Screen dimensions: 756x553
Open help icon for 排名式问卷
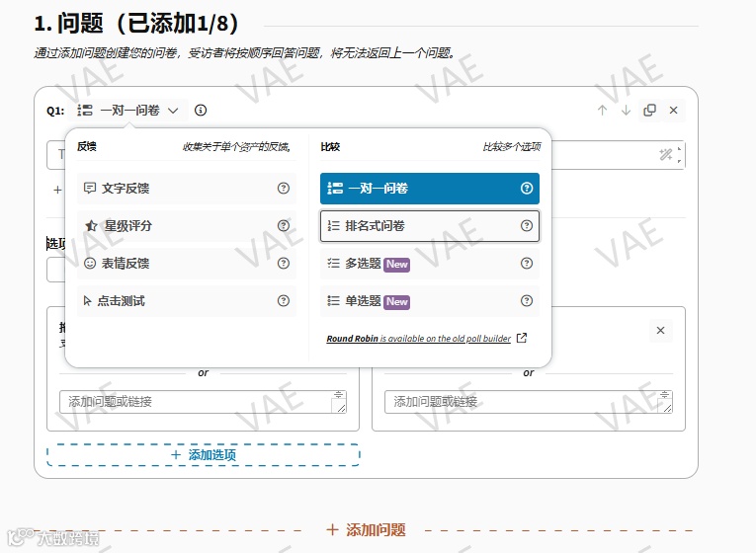(x=527, y=226)
